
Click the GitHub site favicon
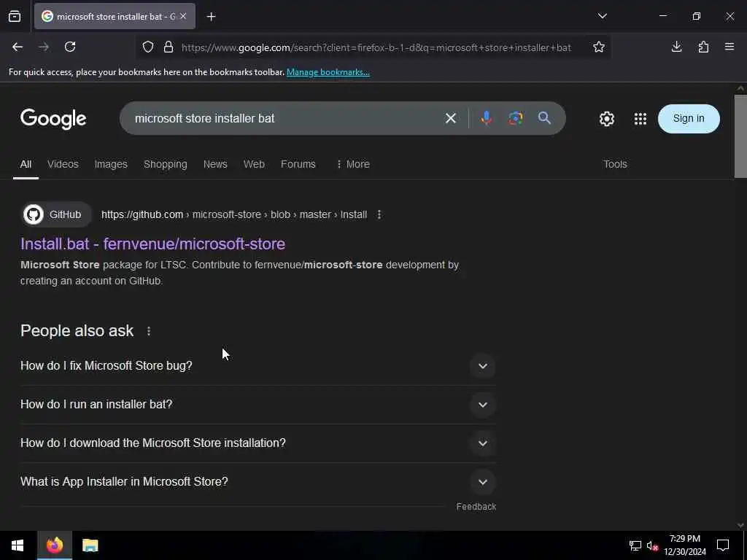(34, 215)
